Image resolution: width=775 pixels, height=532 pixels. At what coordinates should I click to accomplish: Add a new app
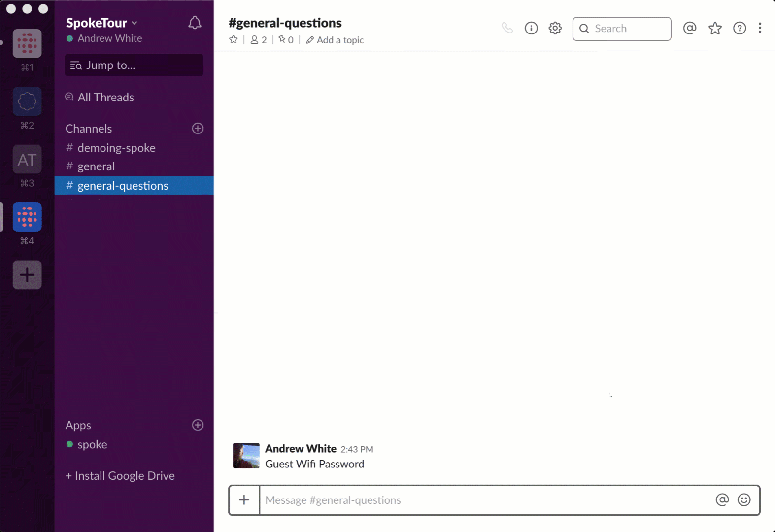click(x=198, y=425)
